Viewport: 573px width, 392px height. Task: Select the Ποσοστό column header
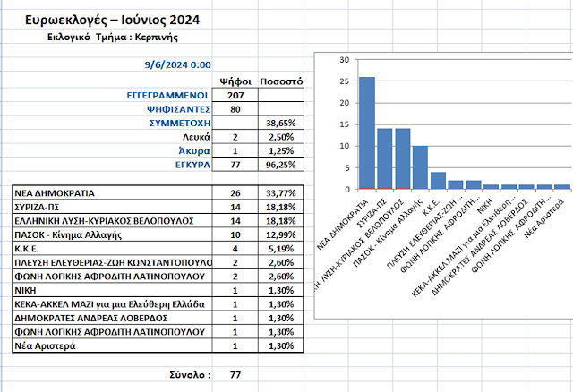281,81
